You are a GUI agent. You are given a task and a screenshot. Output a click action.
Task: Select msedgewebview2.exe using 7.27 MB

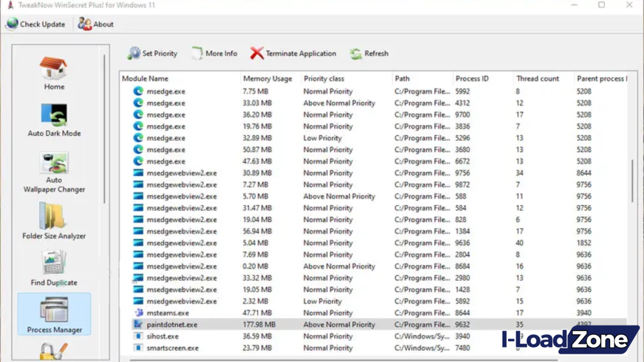tap(379, 185)
